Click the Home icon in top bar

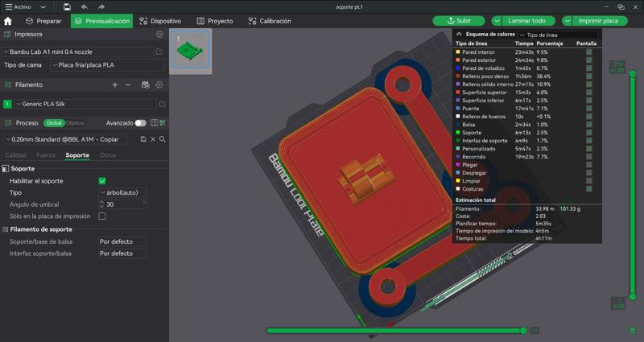pyautogui.click(x=8, y=21)
